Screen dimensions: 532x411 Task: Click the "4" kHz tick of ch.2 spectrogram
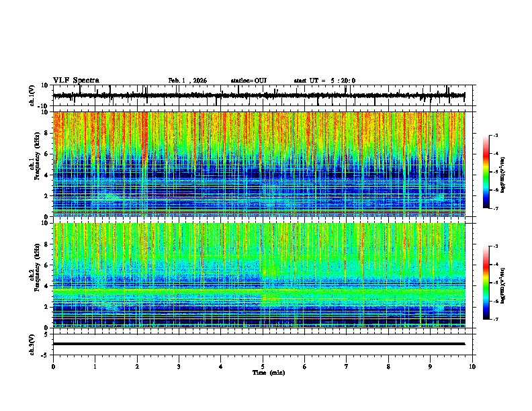[46, 286]
